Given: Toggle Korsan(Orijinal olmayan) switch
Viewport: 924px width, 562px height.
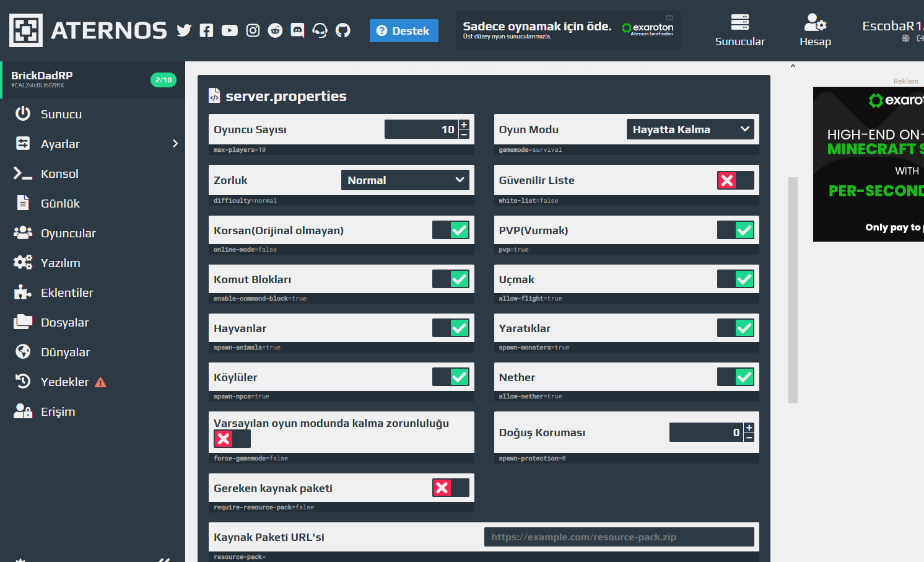Looking at the screenshot, I should click(451, 230).
